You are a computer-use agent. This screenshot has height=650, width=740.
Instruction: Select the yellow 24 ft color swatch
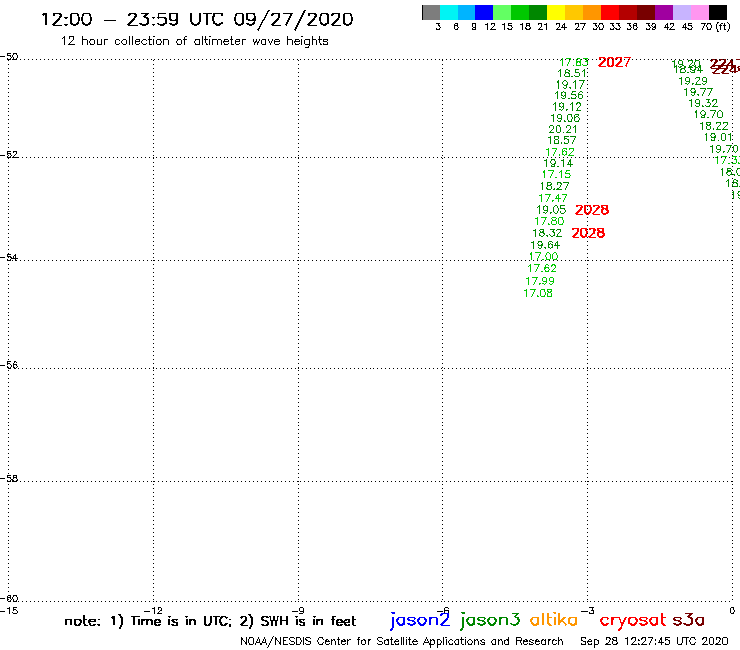tap(556, 12)
